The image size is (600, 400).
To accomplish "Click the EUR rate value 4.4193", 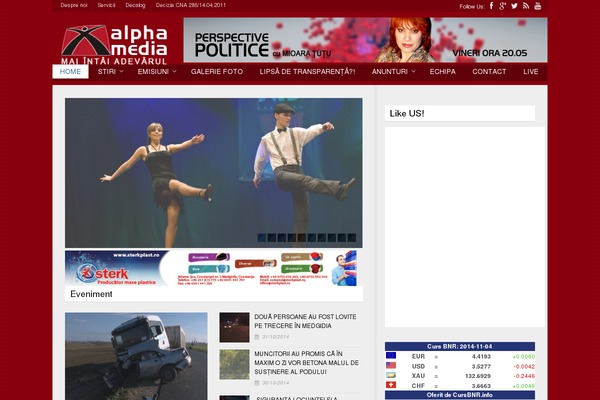I will pos(481,356).
